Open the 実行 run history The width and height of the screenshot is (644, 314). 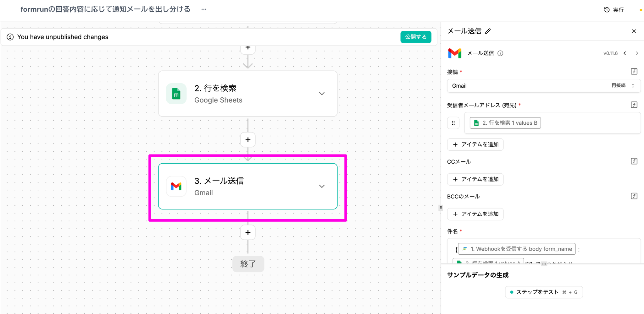click(614, 10)
